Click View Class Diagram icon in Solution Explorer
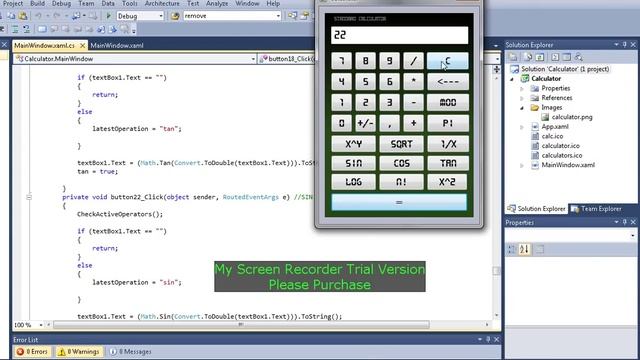The height and width of the screenshot is (360, 640). point(578,57)
